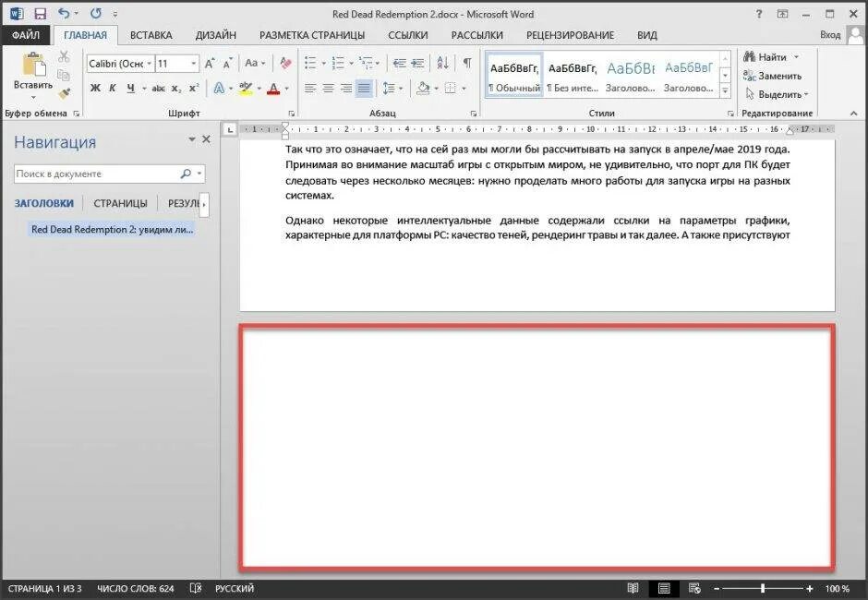868x600 pixels.
Task: Toggle strikethrough (abc)
Action: tap(158, 88)
